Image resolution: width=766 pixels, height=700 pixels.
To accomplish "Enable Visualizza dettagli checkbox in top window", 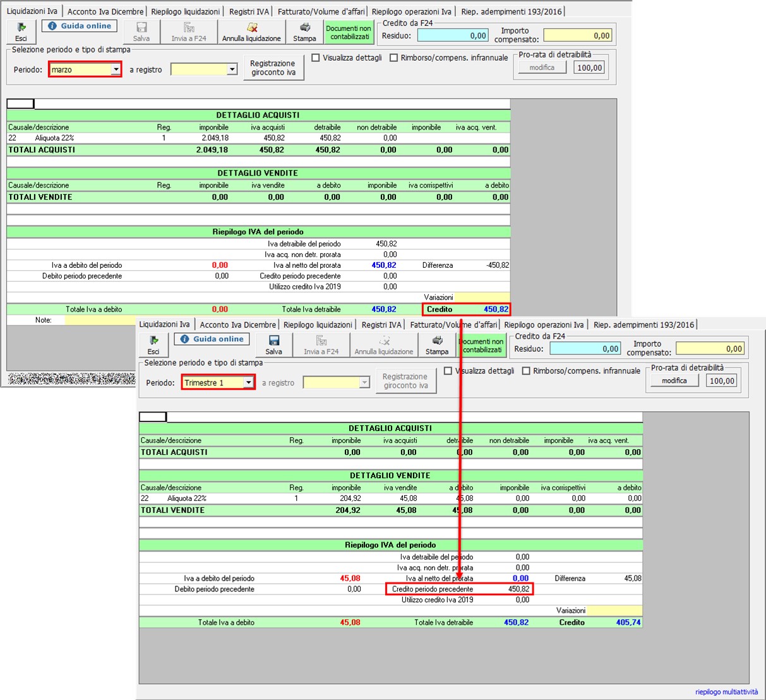I will coord(316,58).
